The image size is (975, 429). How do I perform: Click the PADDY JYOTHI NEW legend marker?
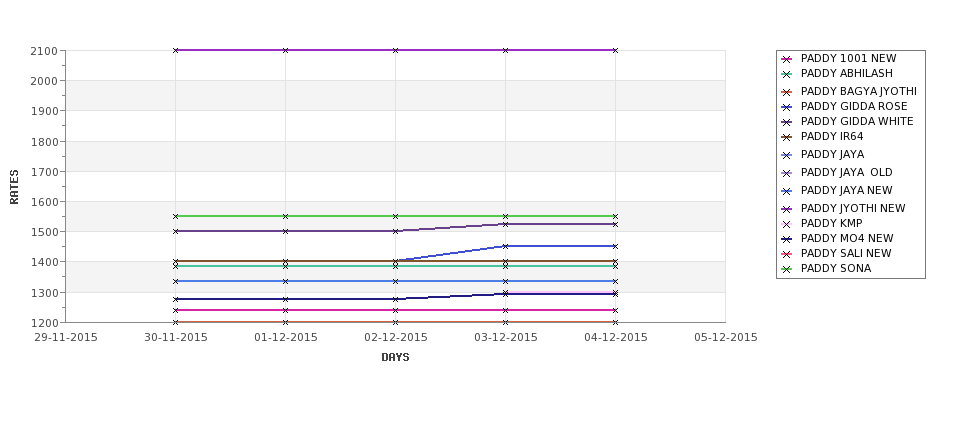[x=787, y=209]
